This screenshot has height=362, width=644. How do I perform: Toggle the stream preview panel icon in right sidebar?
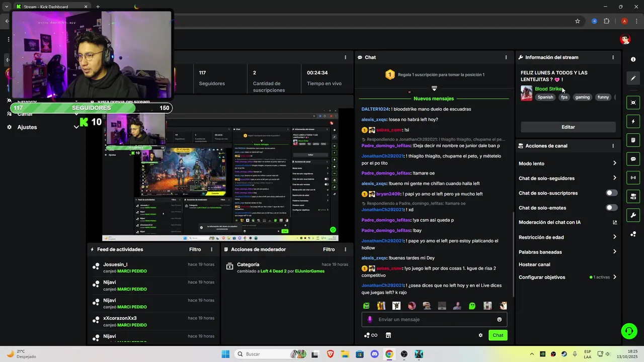[x=633, y=103]
